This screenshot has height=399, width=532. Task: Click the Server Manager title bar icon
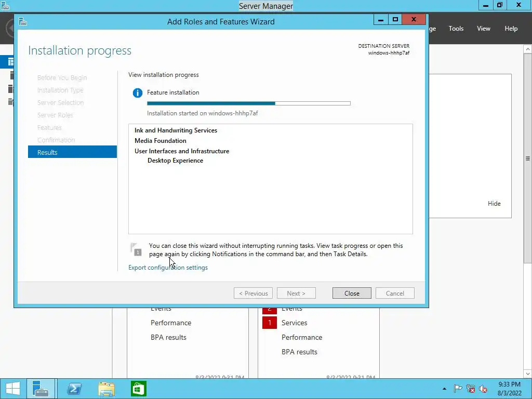point(5,6)
